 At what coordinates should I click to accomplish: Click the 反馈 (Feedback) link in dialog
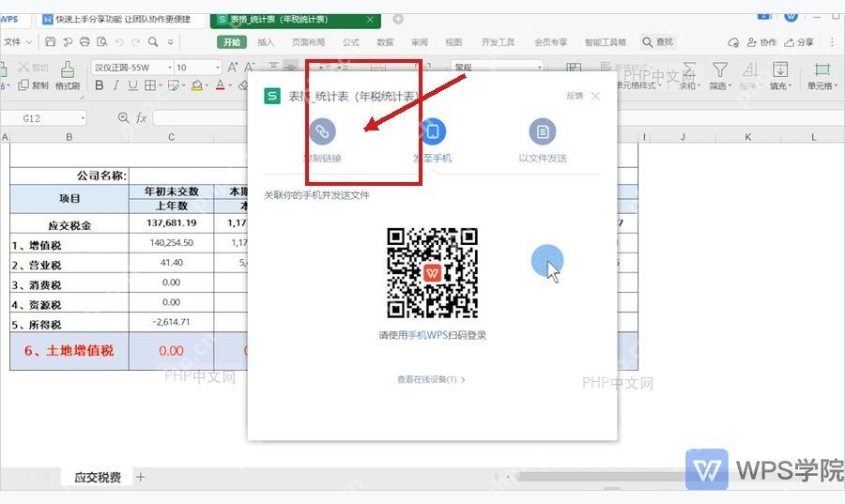point(575,96)
